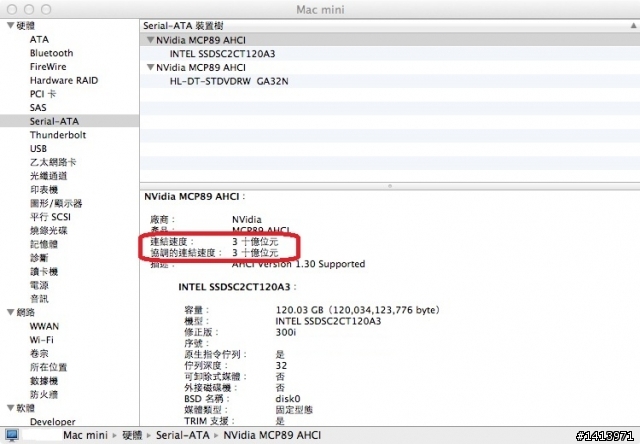The width and height of the screenshot is (640, 444).
Task: Click Mac mini in the path bar
Action: tap(85, 435)
